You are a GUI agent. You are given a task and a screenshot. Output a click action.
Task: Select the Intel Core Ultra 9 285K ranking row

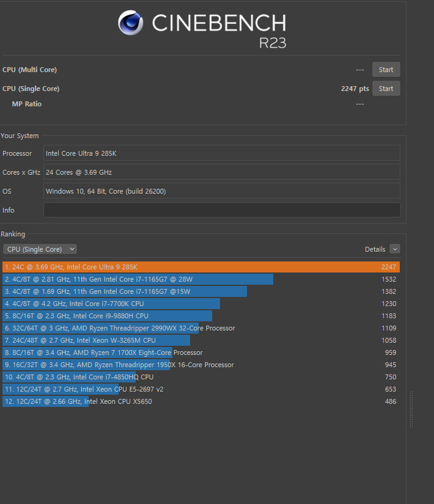200,267
